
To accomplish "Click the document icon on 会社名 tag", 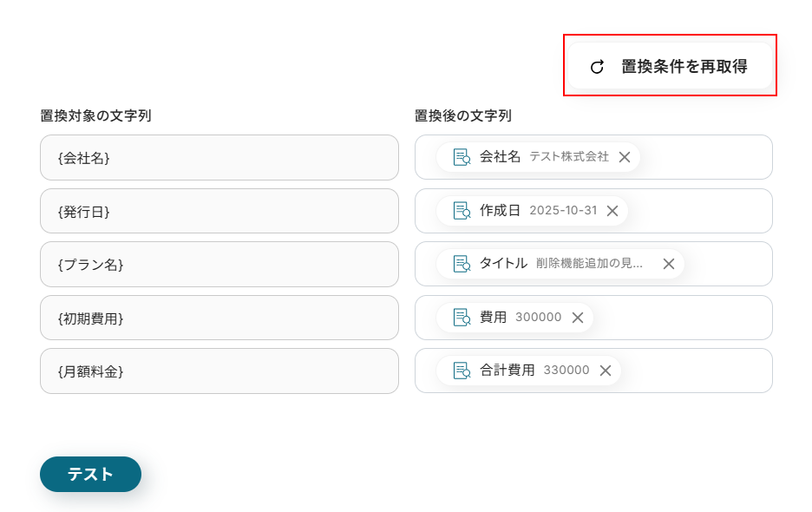I will click(462, 157).
